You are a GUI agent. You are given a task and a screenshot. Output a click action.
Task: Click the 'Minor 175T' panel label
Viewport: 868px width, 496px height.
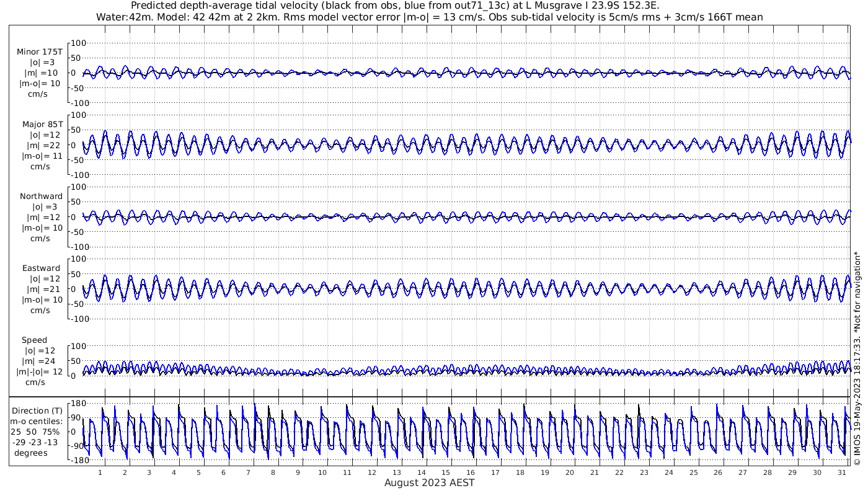point(40,51)
